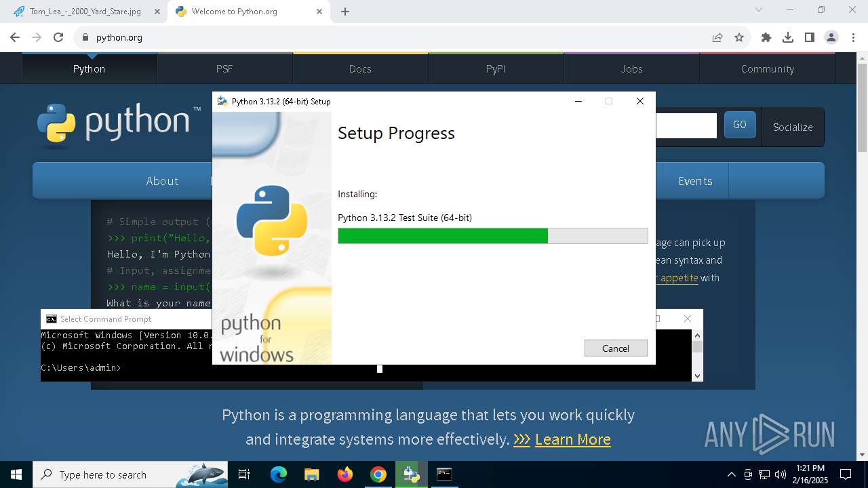Click the taskbar search box
The height and width of the screenshot is (488, 868).
pos(130,474)
